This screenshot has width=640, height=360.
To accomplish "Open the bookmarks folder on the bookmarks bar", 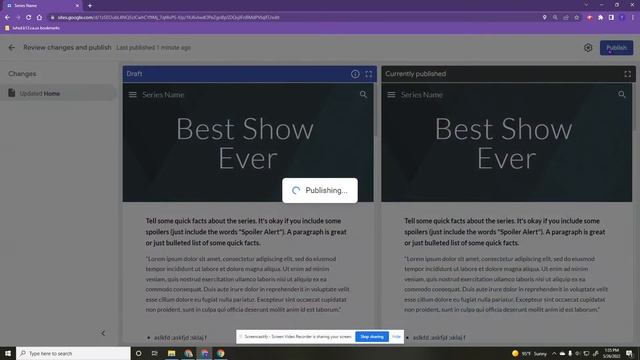I will [32, 28].
